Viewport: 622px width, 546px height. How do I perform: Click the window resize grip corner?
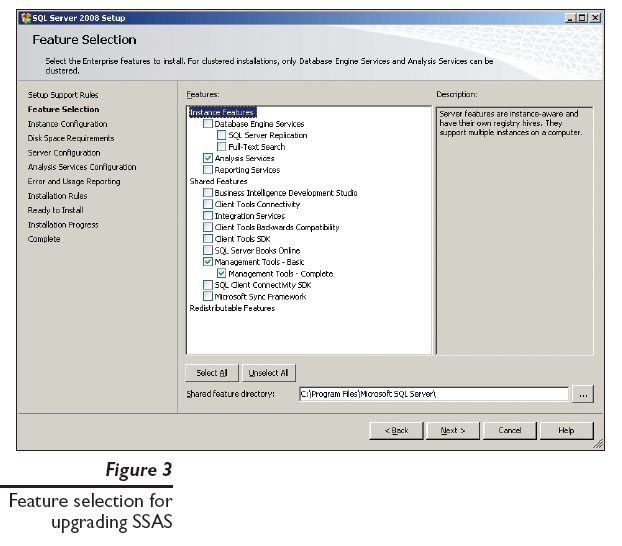click(x=598, y=444)
